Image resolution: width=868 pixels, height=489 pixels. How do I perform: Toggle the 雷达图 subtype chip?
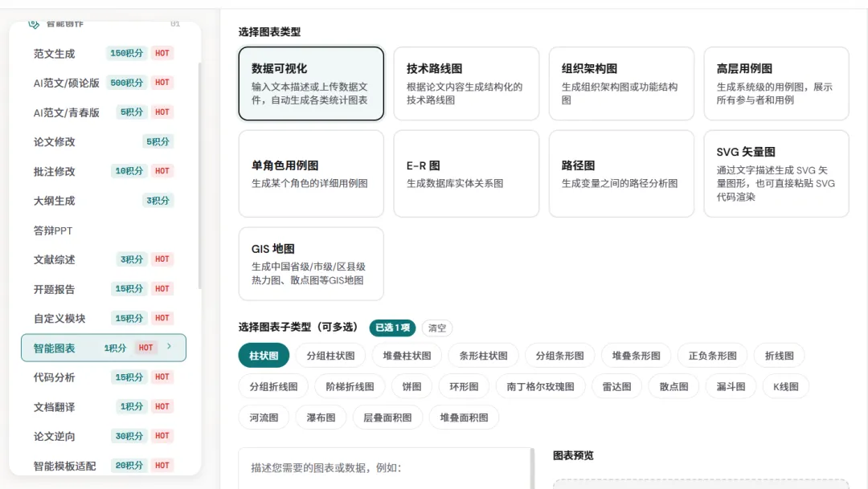point(616,387)
